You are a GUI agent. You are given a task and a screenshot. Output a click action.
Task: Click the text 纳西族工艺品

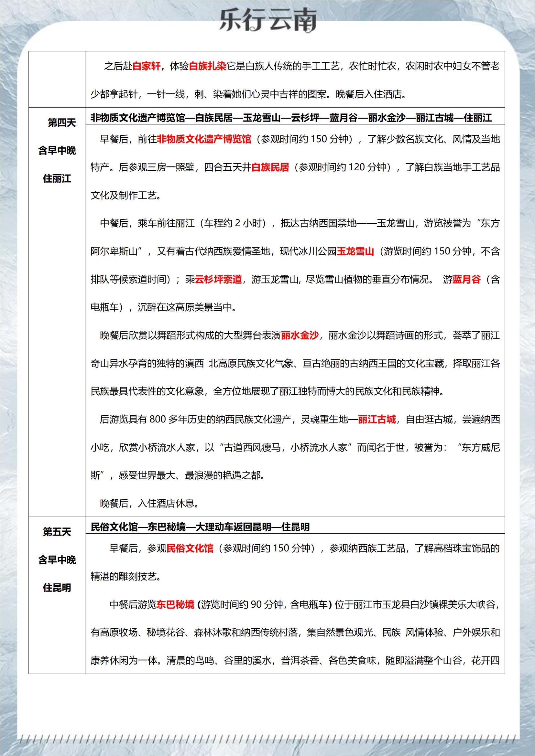377,548
